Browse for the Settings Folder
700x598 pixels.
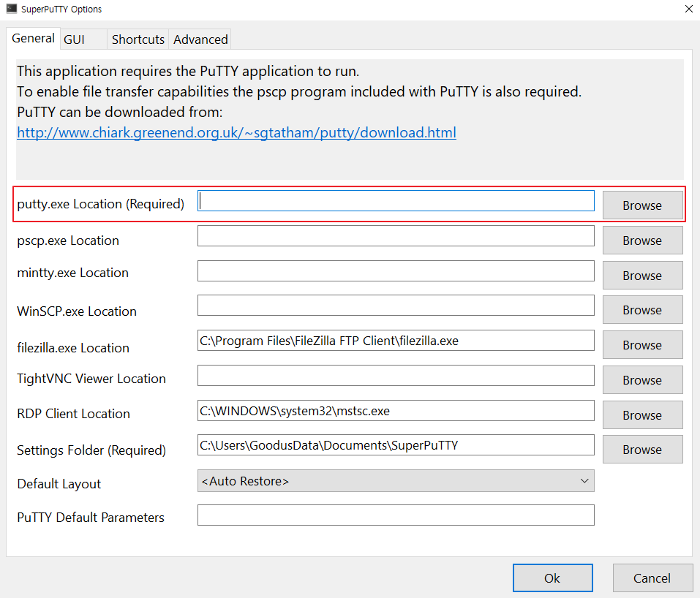642,450
